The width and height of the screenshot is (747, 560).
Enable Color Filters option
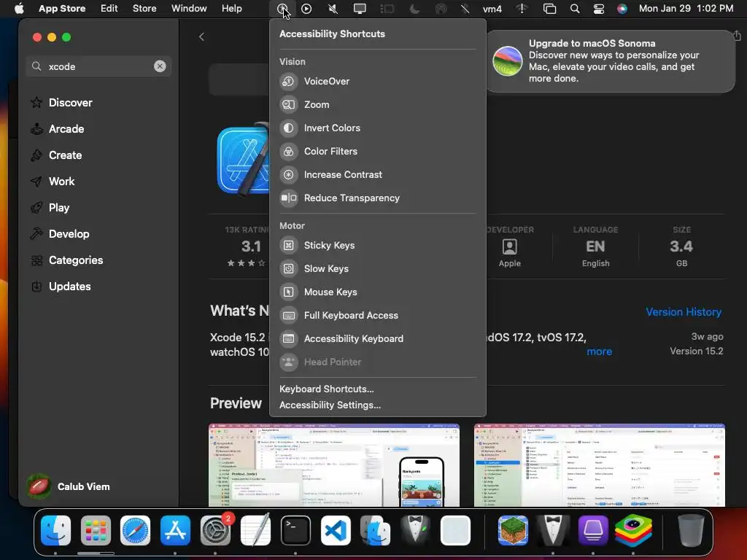[377, 152]
